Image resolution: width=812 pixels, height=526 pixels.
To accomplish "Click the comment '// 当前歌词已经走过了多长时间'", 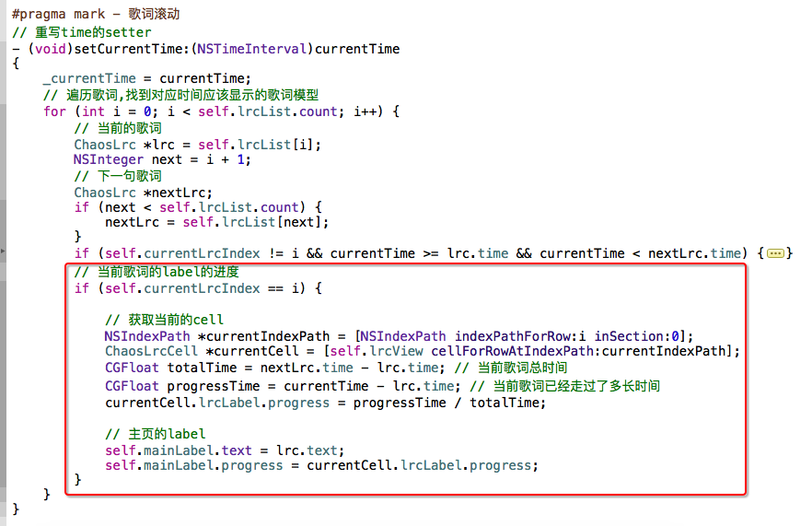I will (565, 386).
